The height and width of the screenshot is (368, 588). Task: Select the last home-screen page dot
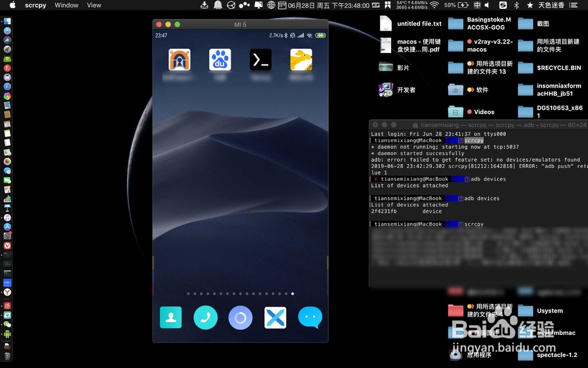click(x=292, y=294)
